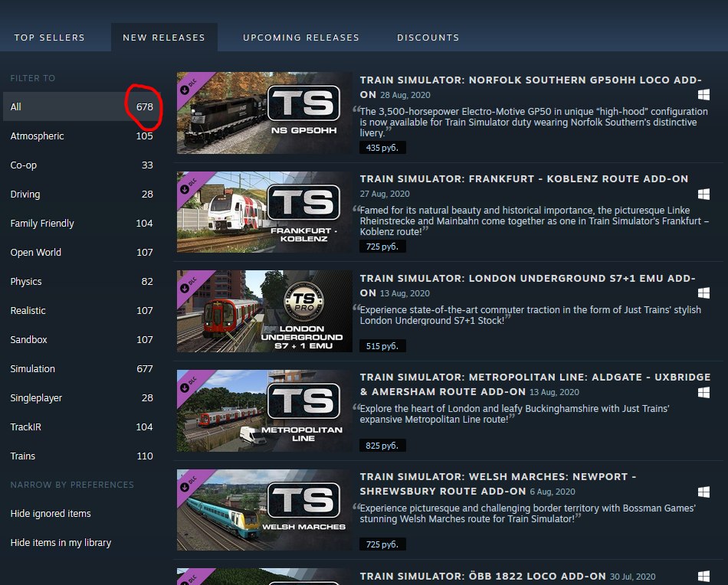Click the 27 Aug, 2020 release date

point(385,194)
